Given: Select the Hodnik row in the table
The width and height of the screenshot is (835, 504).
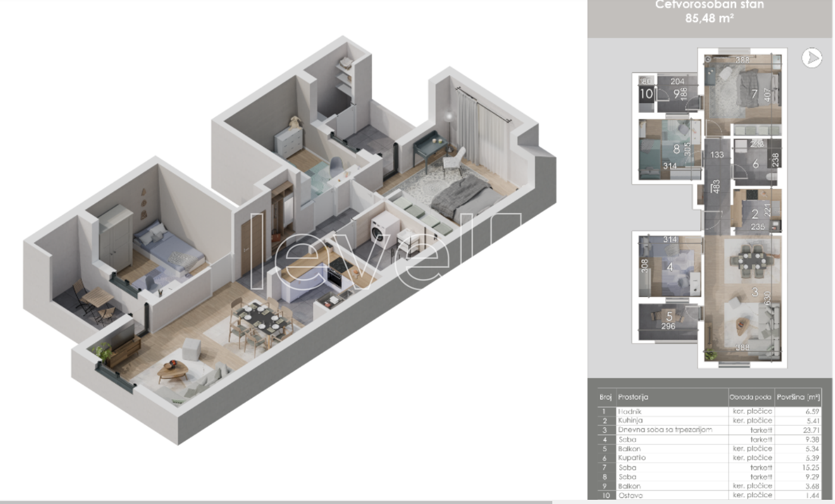Looking at the screenshot, I should 709,412.
